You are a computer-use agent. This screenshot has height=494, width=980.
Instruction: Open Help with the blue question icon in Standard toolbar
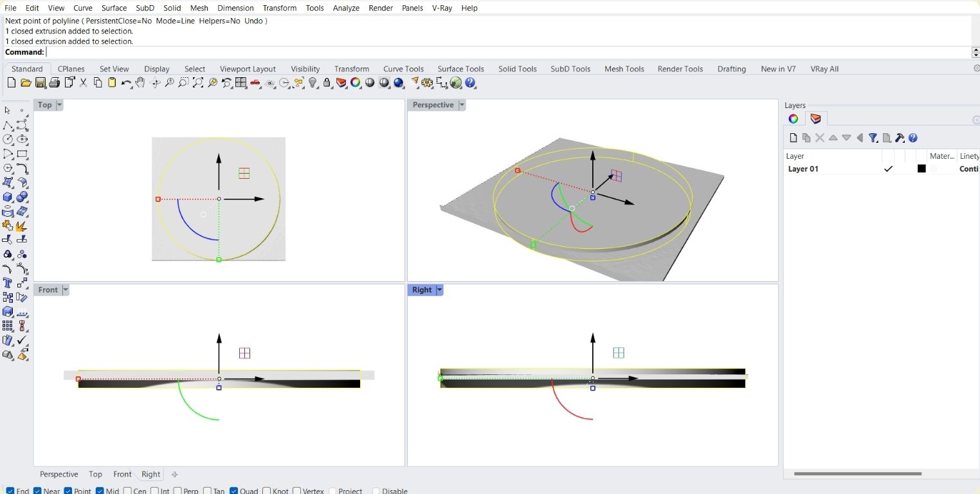pos(471,83)
